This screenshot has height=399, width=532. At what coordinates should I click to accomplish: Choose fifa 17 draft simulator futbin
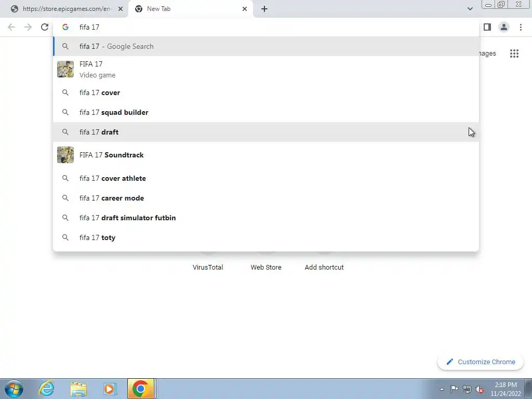[x=266, y=218]
